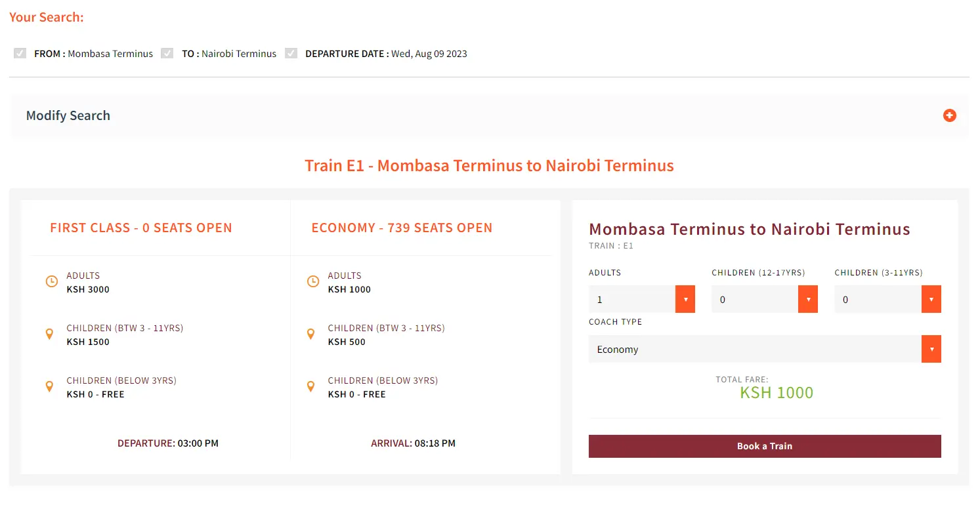The height and width of the screenshot is (505, 980).
Task: Toggle the FROM Mombasa Terminus checkbox
Action: pyautogui.click(x=20, y=53)
